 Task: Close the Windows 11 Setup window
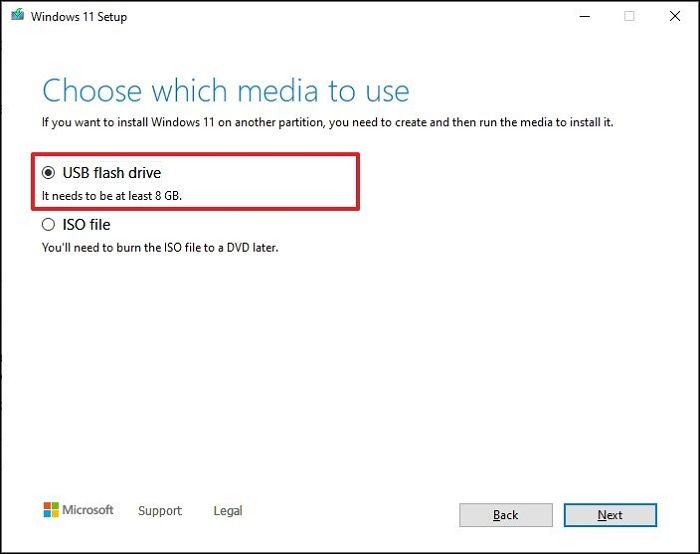coord(675,16)
